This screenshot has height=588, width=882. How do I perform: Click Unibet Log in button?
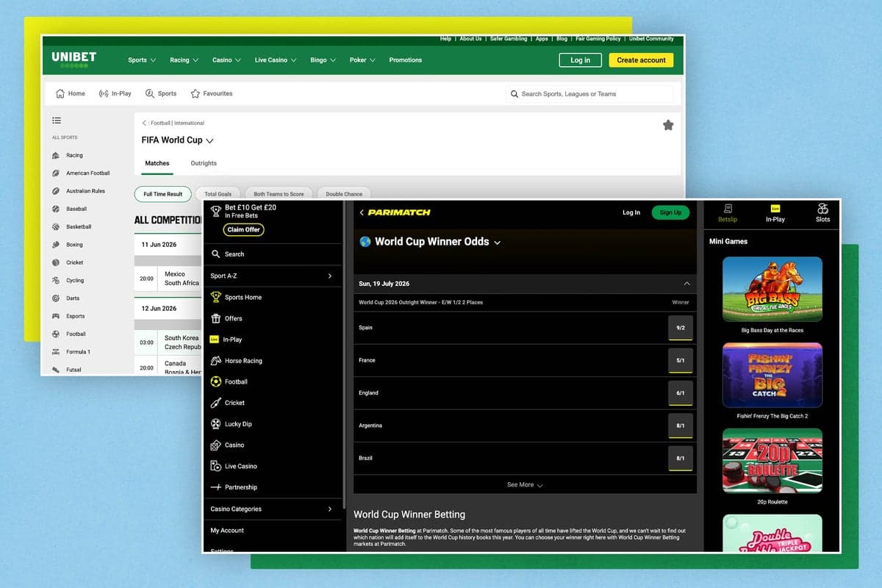coord(581,60)
